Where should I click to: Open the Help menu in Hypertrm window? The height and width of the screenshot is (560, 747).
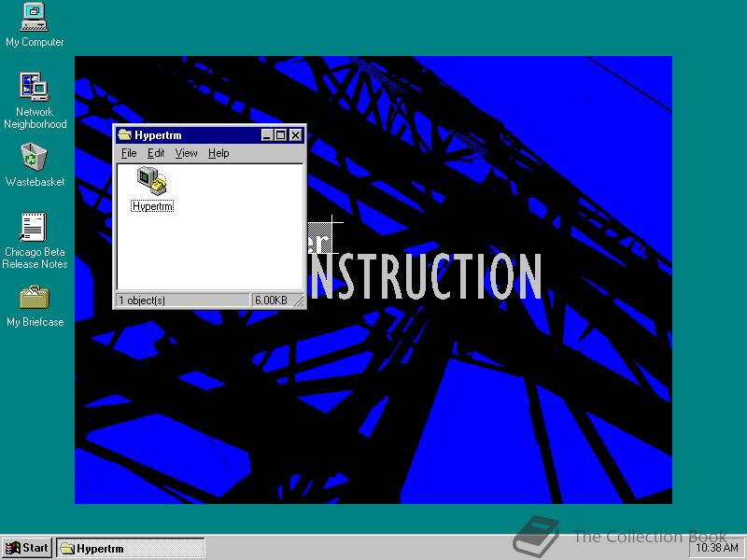[218, 153]
